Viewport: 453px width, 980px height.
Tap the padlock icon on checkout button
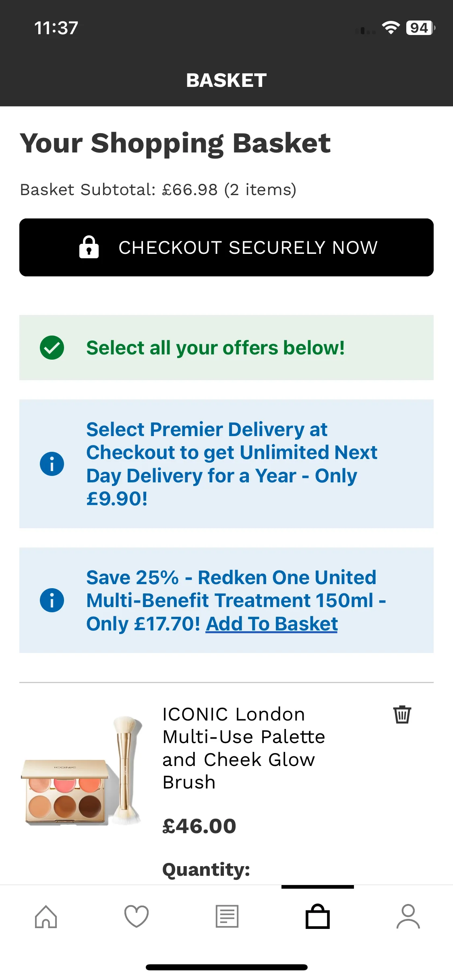click(x=89, y=247)
